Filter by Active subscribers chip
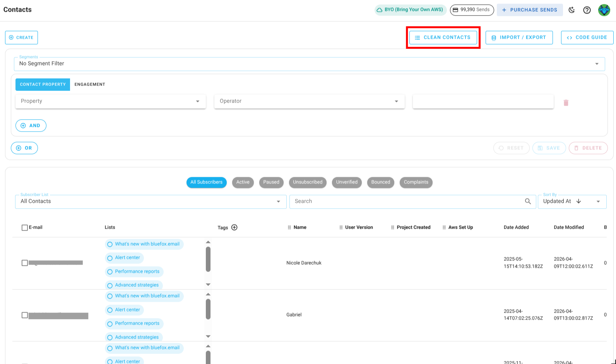The height and width of the screenshot is (364, 616). click(x=243, y=182)
